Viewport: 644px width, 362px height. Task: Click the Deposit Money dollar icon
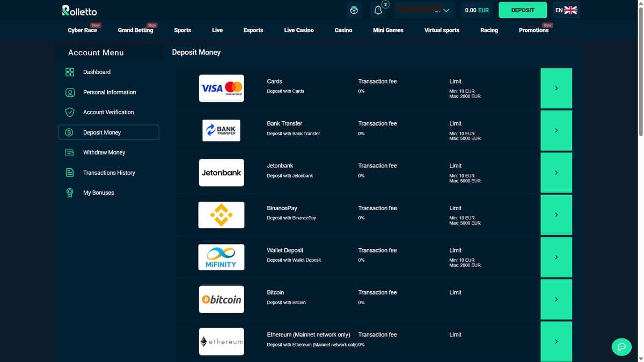click(x=69, y=132)
